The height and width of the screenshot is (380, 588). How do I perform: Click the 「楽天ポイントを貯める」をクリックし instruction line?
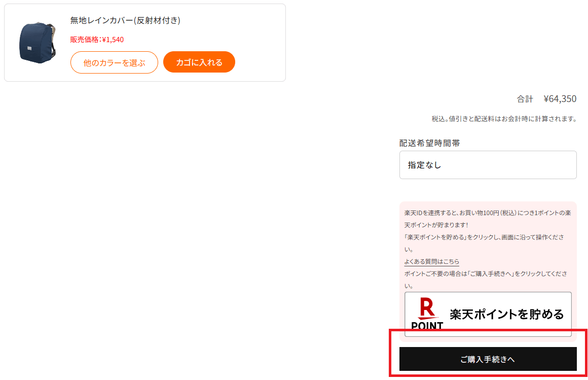point(484,237)
